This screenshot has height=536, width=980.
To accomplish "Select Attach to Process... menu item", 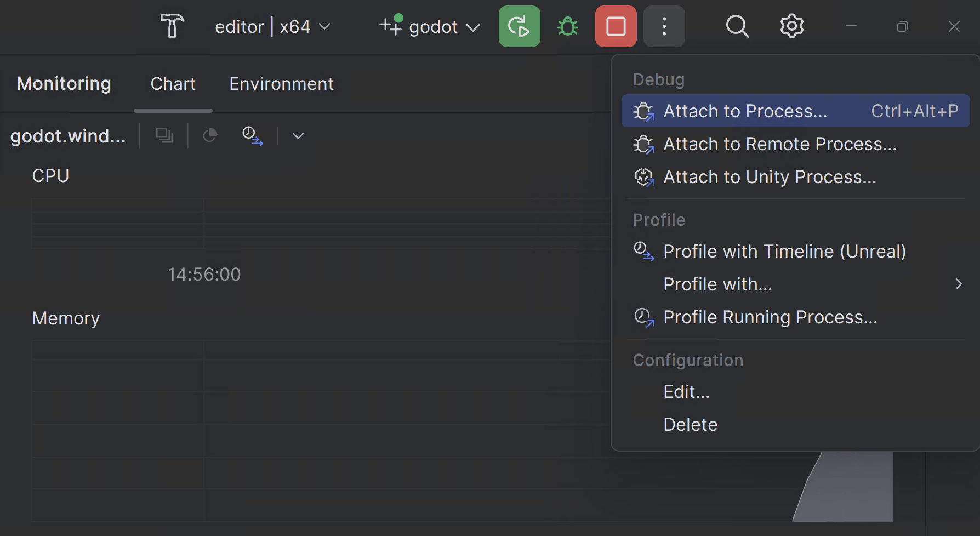I will pyautogui.click(x=745, y=111).
